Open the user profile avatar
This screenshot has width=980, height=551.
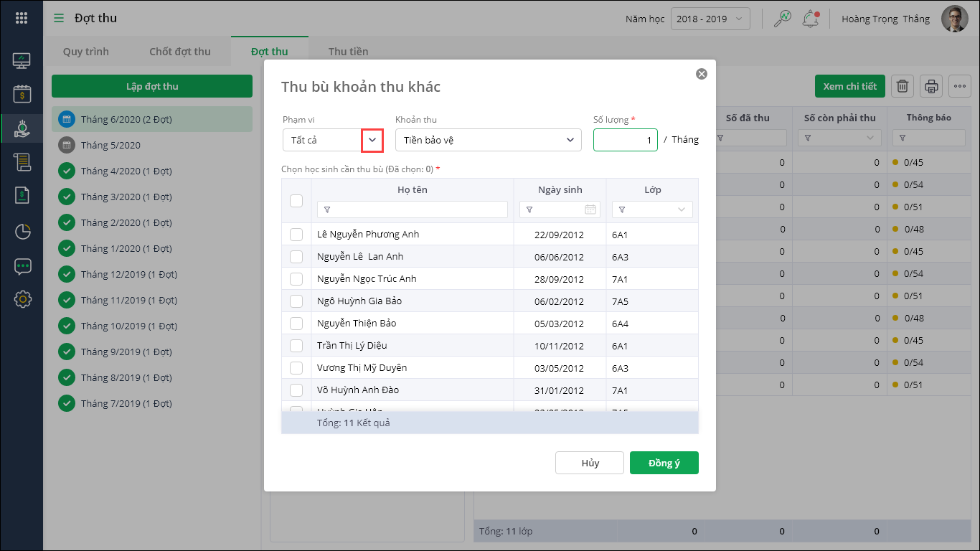click(955, 19)
